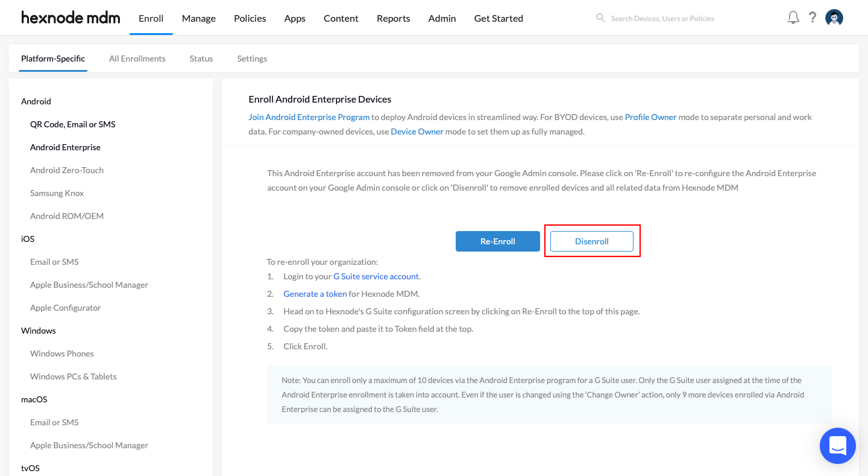Viewport: 868px width, 476px height.
Task: Click the 'Click Enroll.' step text
Action: (306, 346)
